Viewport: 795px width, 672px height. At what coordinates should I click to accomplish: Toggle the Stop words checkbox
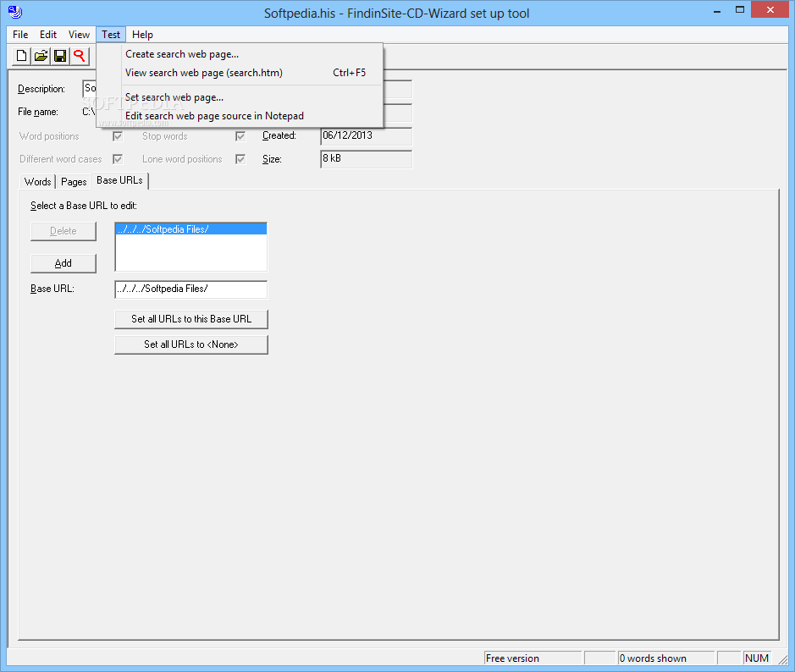click(240, 136)
